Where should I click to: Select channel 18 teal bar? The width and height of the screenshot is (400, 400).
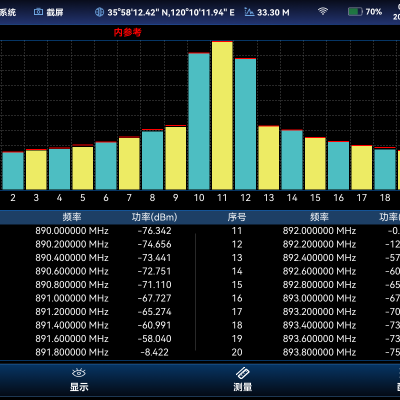click(385, 169)
